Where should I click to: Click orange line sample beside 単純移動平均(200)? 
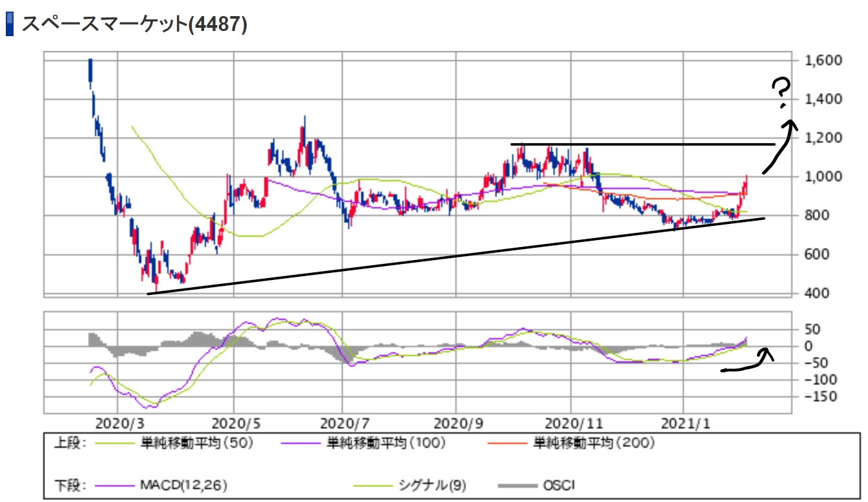coord(508,444)
